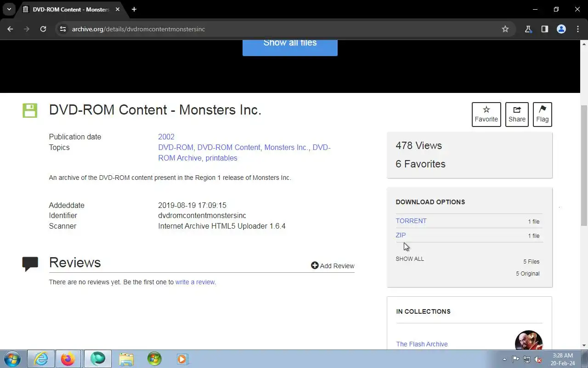Open the Chrome three-dot menu
Image resolution: width=588 pixels, height=368 pixels.
tap(578, 29)
